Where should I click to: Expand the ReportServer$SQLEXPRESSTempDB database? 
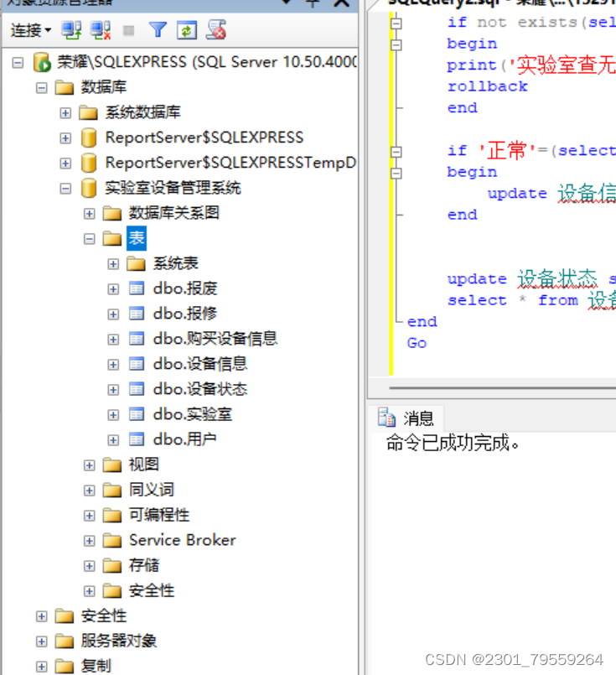65,164
